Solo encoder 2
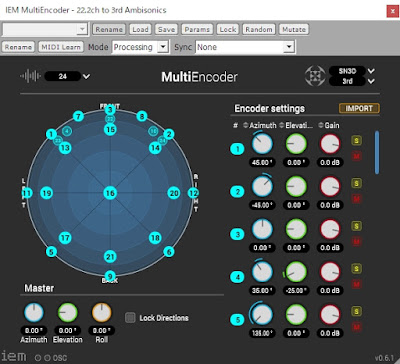Screen dimensions: 400x364 pyautogui.click(x=356, y=183)
